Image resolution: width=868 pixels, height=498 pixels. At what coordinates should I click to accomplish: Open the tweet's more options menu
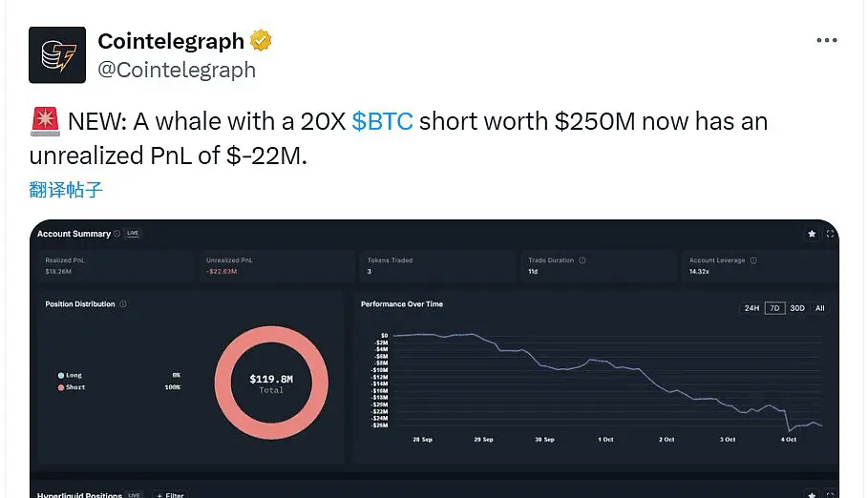pyautogui.click(x=826, y=41)
